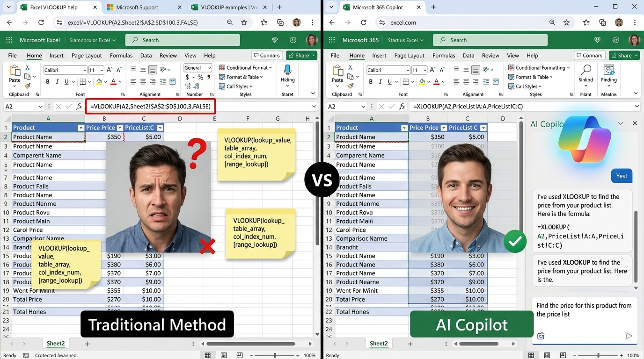Toggle Italic in left Excel window
This screenshot has height=359, width=644.
pos(57,82)
